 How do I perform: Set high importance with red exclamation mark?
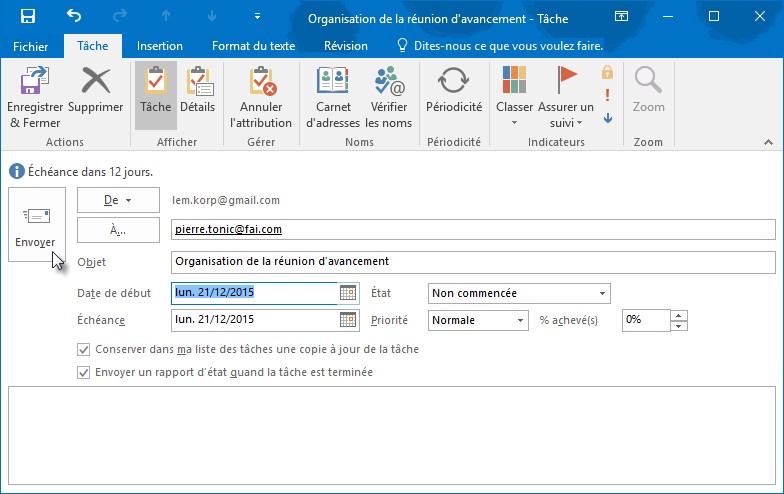point(607,95)
